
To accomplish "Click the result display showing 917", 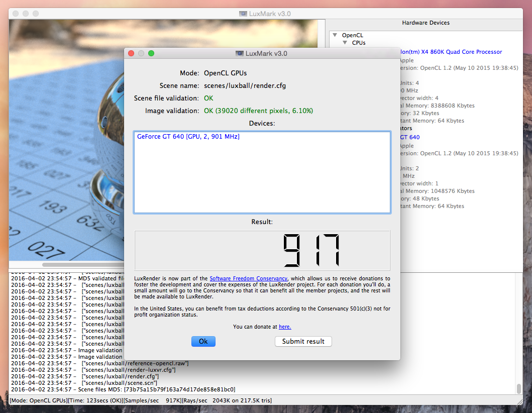I will 262,250.
